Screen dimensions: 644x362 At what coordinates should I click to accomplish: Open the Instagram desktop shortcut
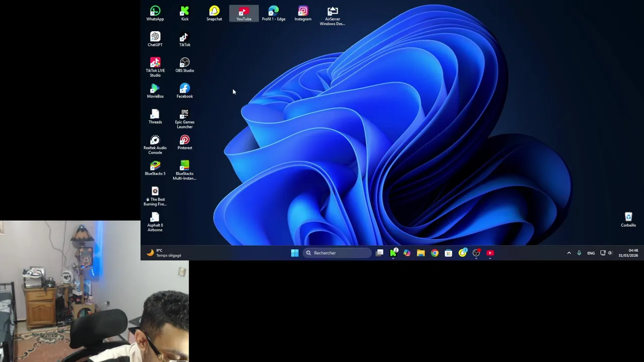tap(303, 14)
